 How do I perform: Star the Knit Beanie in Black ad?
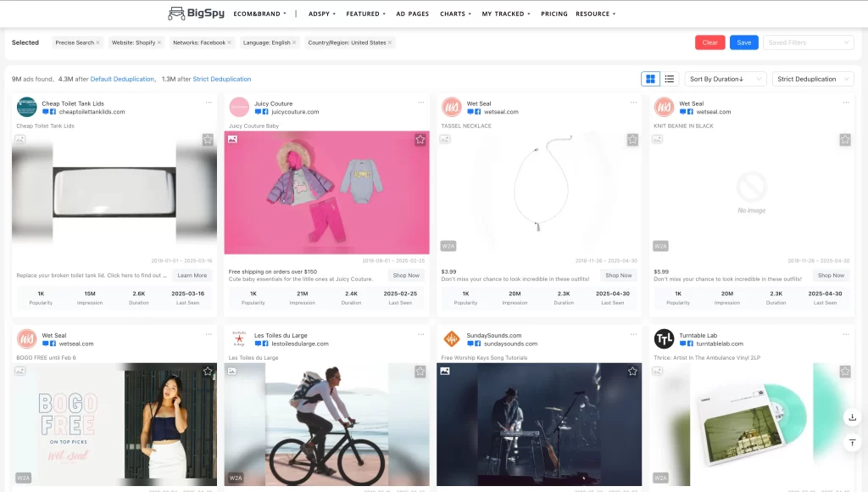845,140
